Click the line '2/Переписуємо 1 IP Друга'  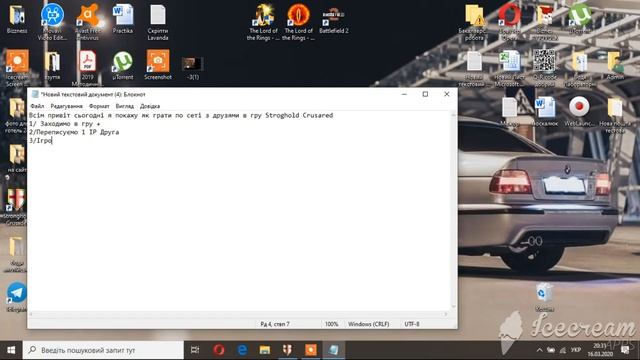pyautogui.click(x=74, y=132)
